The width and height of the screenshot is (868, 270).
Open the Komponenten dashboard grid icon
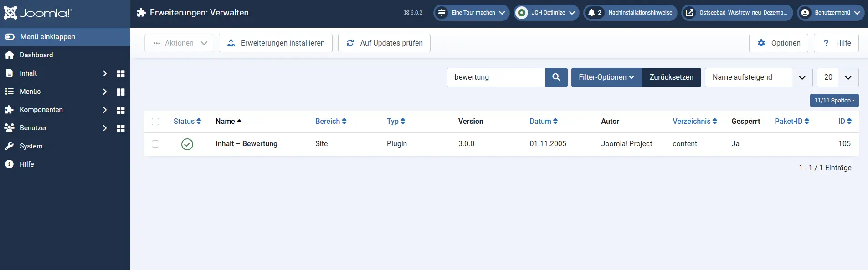(121, 110)
